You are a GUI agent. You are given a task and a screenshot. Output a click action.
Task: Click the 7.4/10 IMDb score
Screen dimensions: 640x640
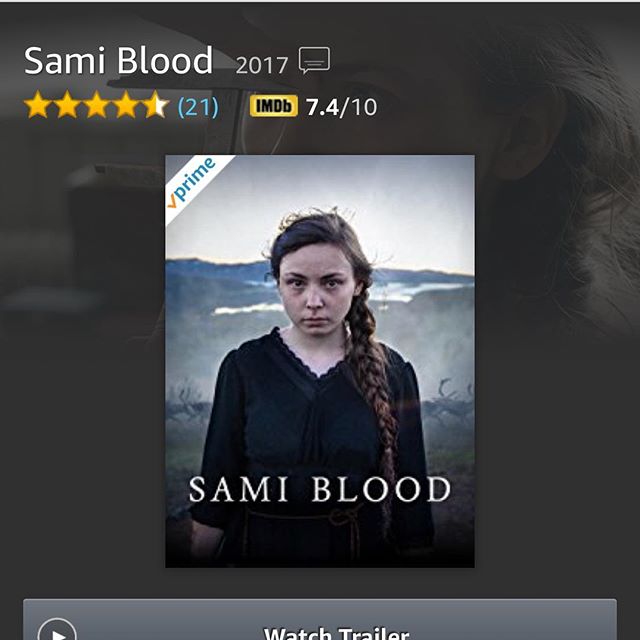coord(342,107)
